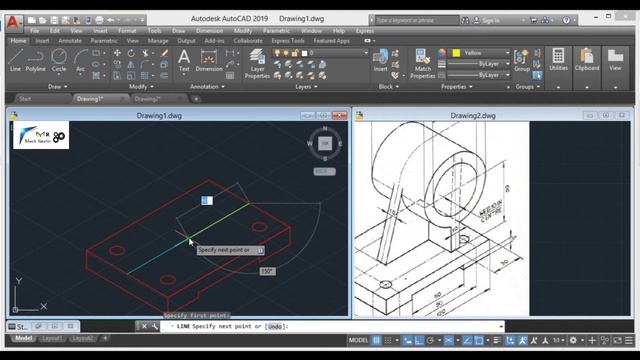640x360 pixels.
Task: Select Match Properties tool
Action: 422,63
